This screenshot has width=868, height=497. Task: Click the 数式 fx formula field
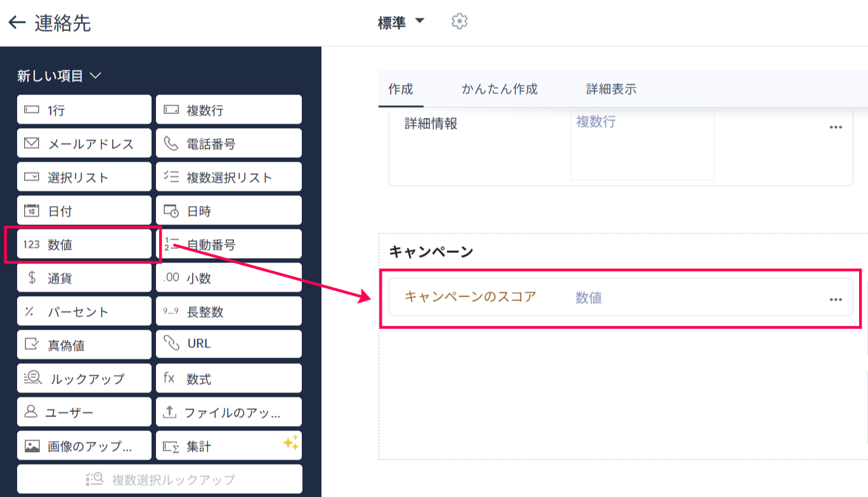(228, 379)
